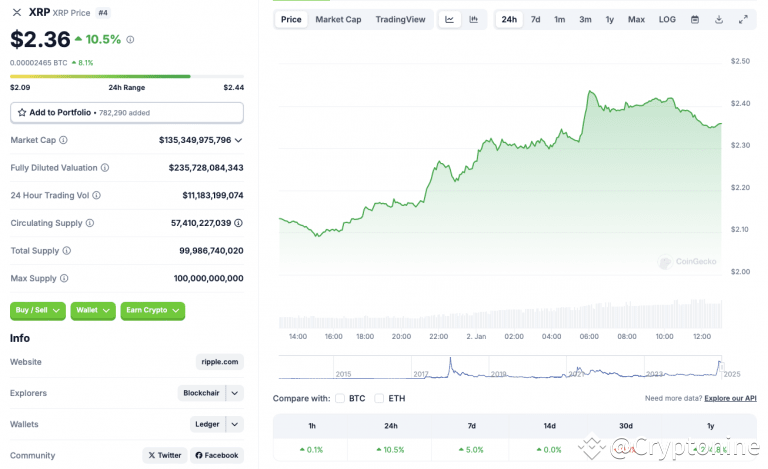768x469 pixels.
Task: Select the Price tab
Action: 291,20
